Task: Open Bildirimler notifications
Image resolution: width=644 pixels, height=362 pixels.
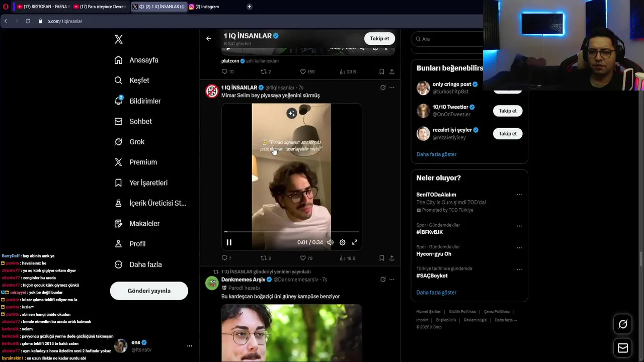Action: [x=137, y=101]
